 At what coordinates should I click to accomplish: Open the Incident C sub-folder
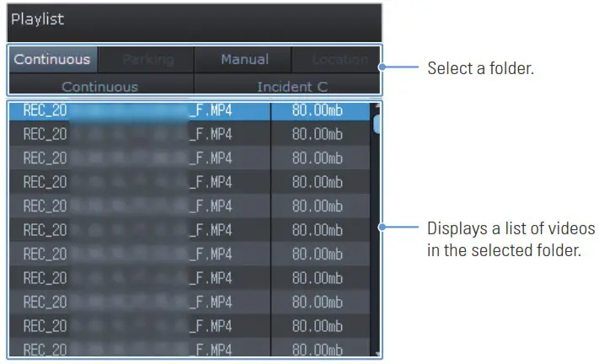(291, 86)
